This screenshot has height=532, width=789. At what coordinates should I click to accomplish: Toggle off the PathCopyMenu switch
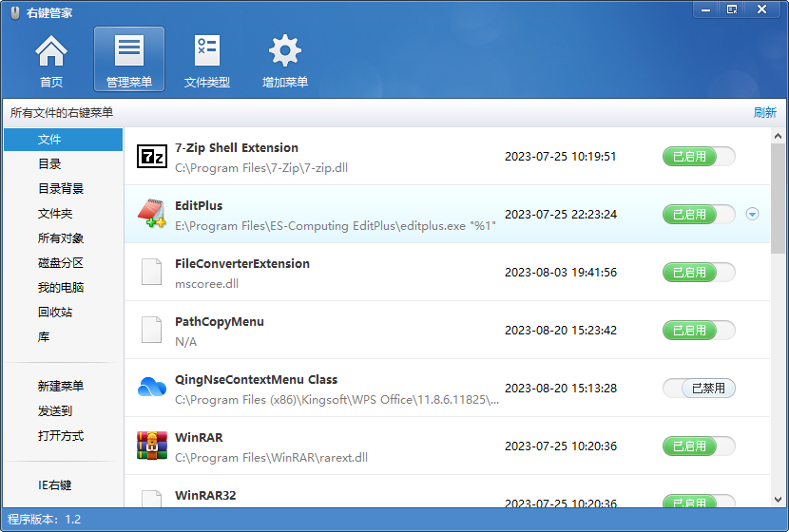699,330
